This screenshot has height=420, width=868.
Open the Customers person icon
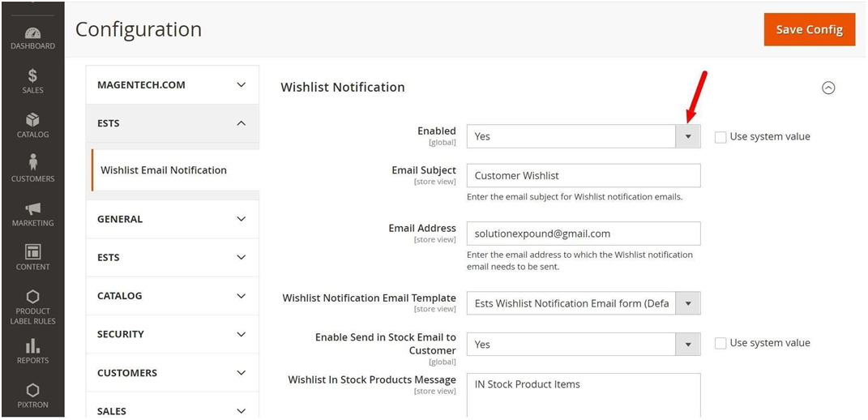[32, 163]
